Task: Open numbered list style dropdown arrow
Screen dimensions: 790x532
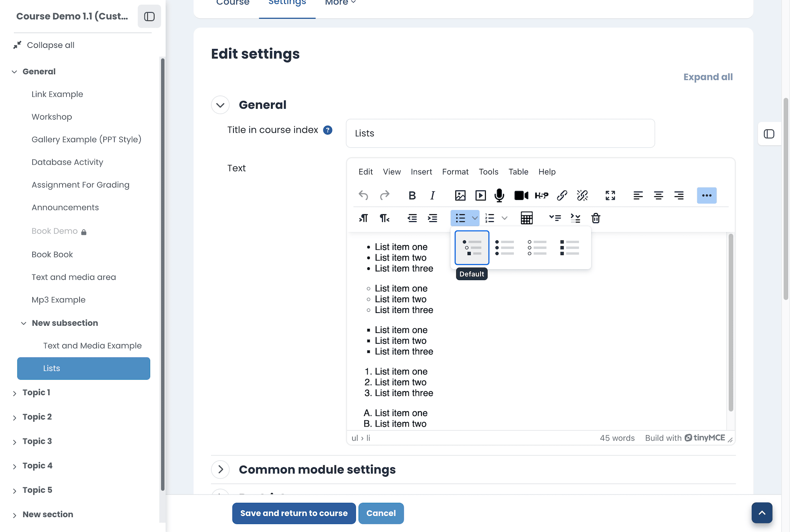Action: pos(504,218)
